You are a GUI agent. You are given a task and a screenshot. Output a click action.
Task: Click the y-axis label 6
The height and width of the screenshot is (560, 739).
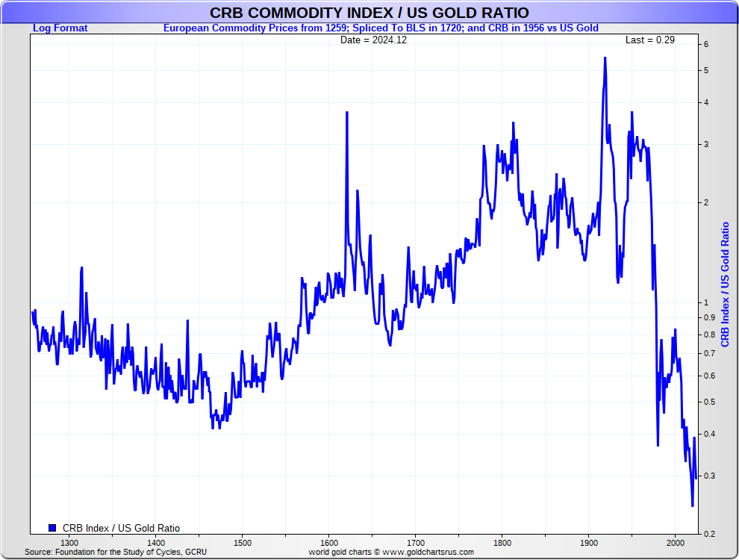tap(706, 44)
